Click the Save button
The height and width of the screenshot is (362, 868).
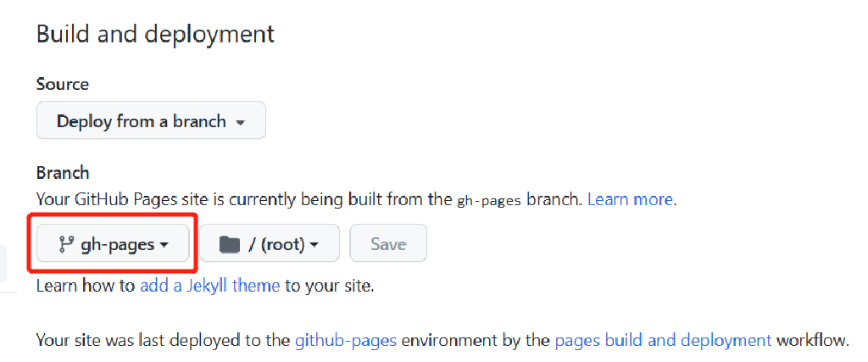click(388, 243)
